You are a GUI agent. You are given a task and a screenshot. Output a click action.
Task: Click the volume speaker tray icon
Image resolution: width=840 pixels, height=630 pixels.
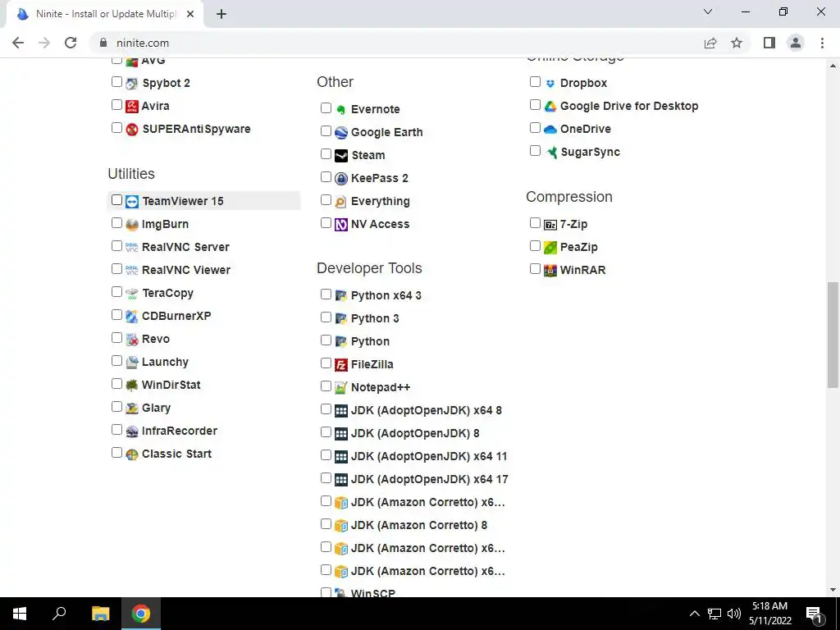coord(734,614)
